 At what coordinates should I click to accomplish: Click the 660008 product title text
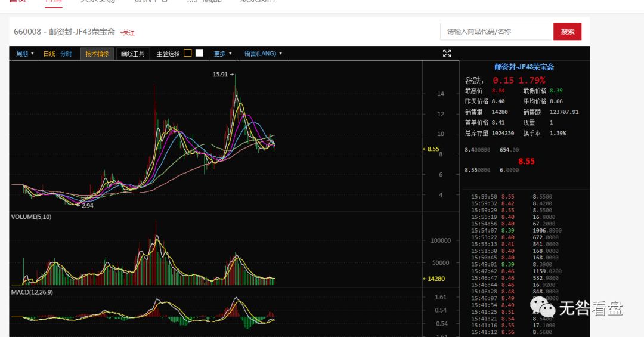tap(64, 32)
